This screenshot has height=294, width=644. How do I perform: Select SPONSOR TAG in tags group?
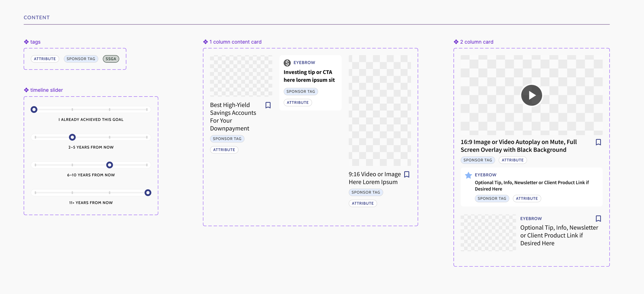point(81,59)
